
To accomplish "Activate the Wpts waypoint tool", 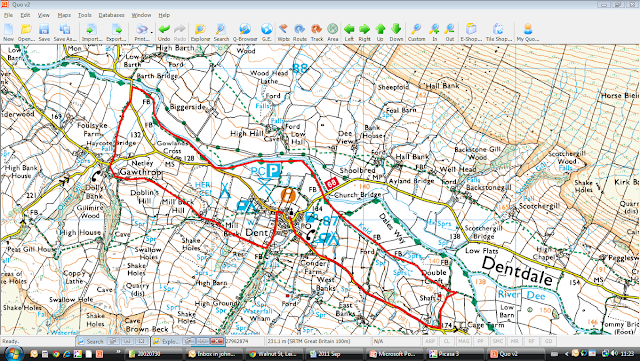I will [283, 32].
